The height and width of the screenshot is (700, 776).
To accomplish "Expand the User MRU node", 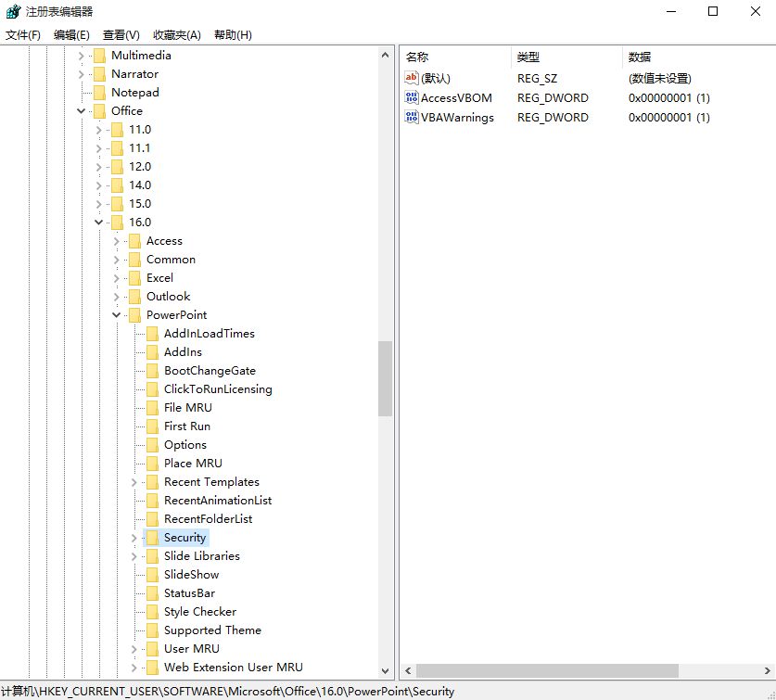I will click(x=134, y=649).
